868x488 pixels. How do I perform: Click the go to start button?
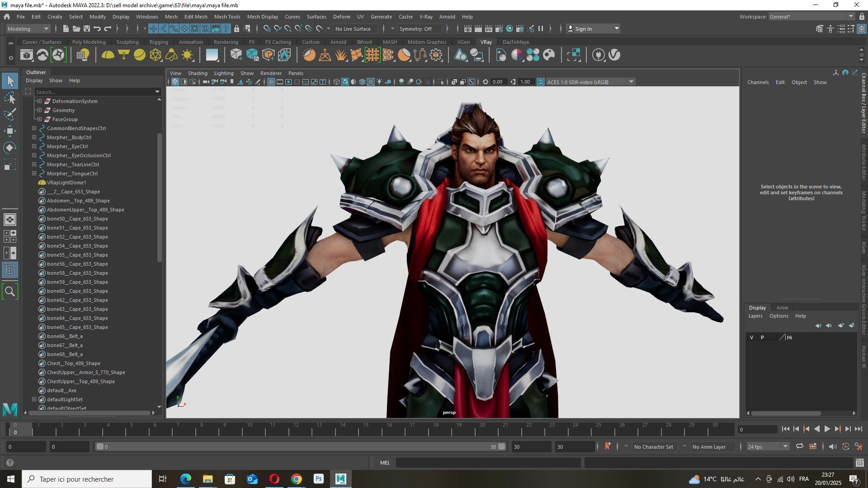click(786, 429)
